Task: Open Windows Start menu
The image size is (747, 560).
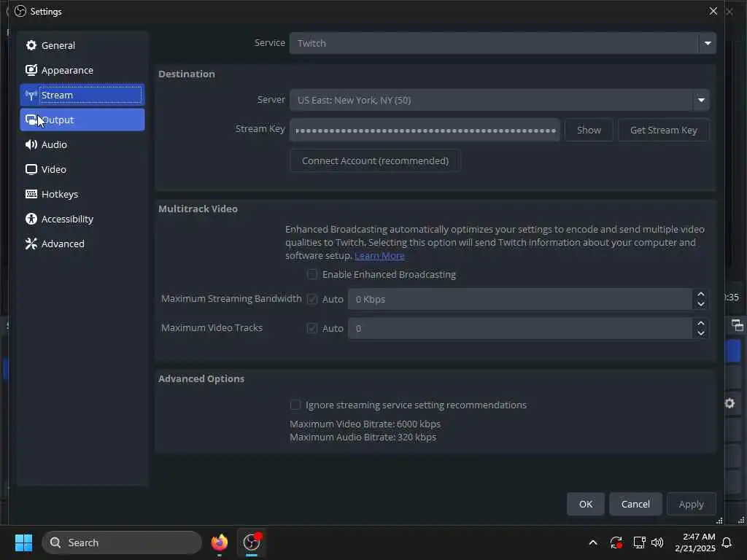Action: point(23,542)
